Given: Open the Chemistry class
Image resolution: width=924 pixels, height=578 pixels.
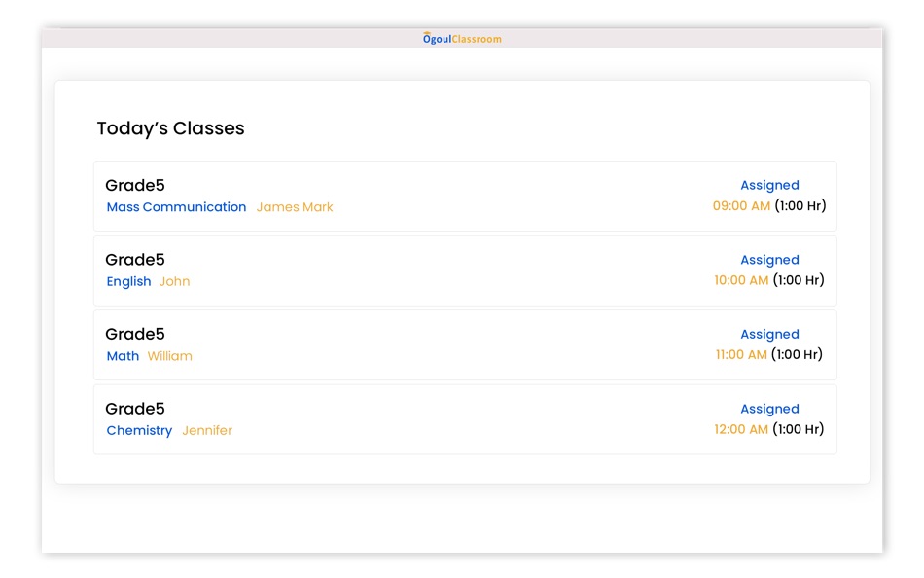Looking at the screenshot, I should tap(139, 430).
